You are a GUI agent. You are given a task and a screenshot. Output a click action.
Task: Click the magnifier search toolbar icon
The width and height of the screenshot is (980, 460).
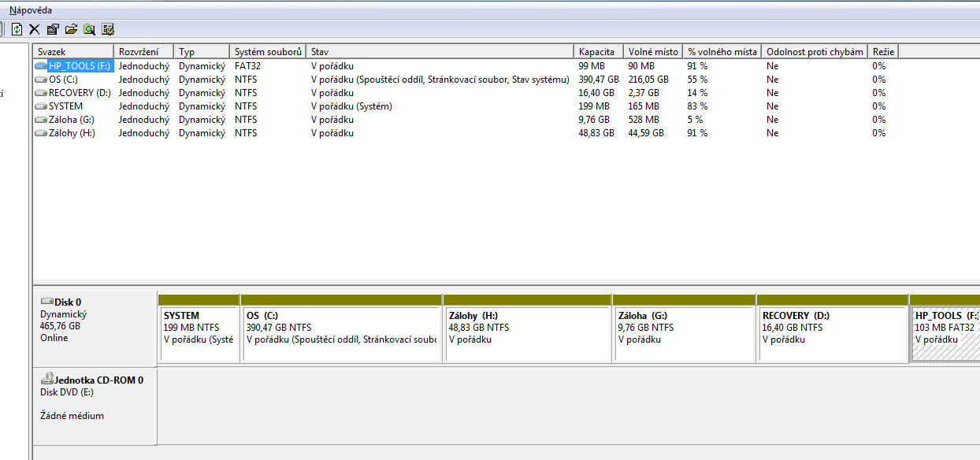(x=90, y=29)
